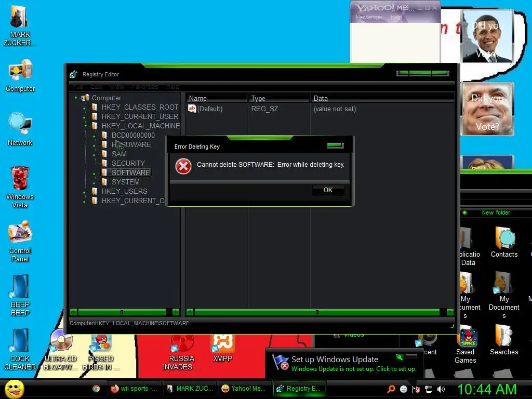Select the XMPP desktop shortcut
Viewport: 532px width, 399px height.
[222, 348]
